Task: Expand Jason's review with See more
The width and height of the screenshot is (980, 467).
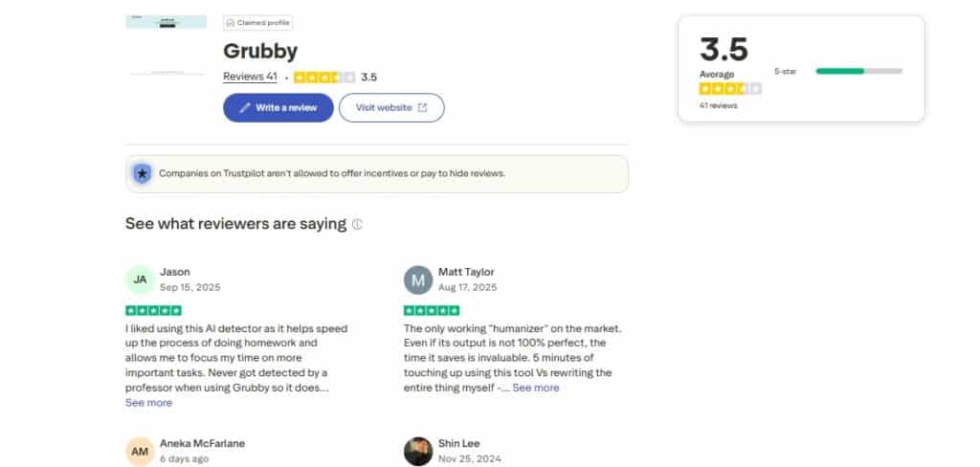Action: pyautogui.click(x=148, y=403)
